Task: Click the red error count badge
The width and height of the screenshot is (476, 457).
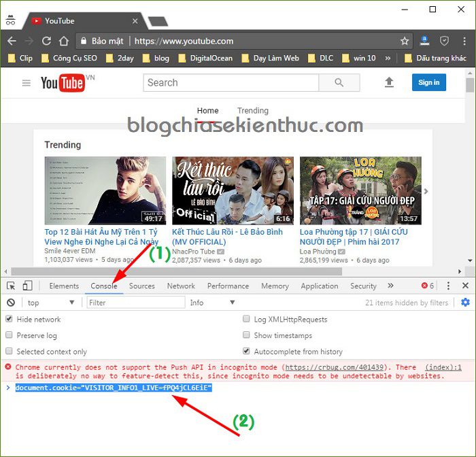Action: (428, 286)
